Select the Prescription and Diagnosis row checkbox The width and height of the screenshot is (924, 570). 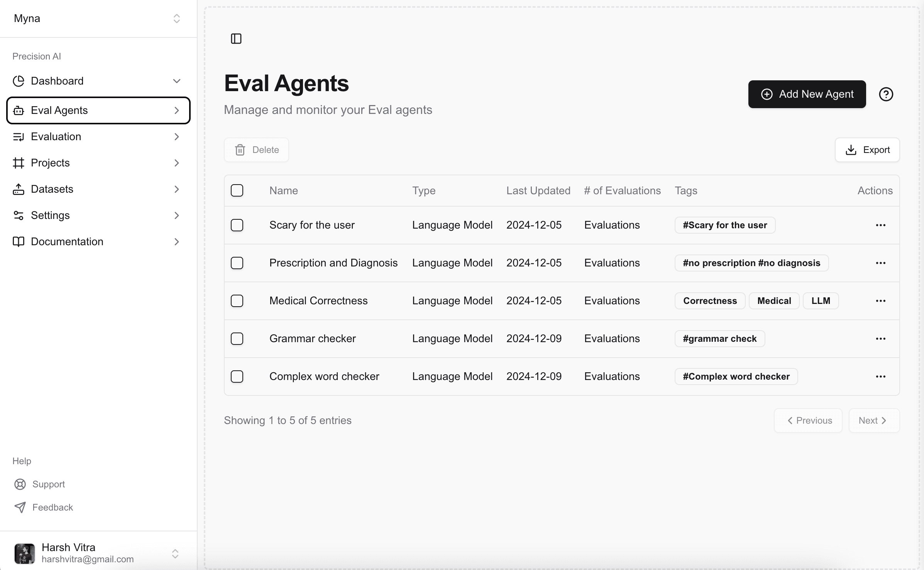tap(237, 263)
